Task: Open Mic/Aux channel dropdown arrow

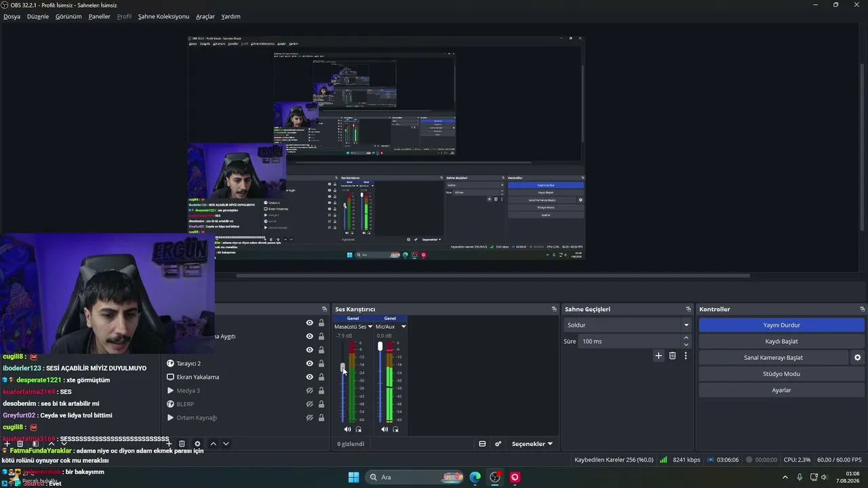Action: click(403, 327)
